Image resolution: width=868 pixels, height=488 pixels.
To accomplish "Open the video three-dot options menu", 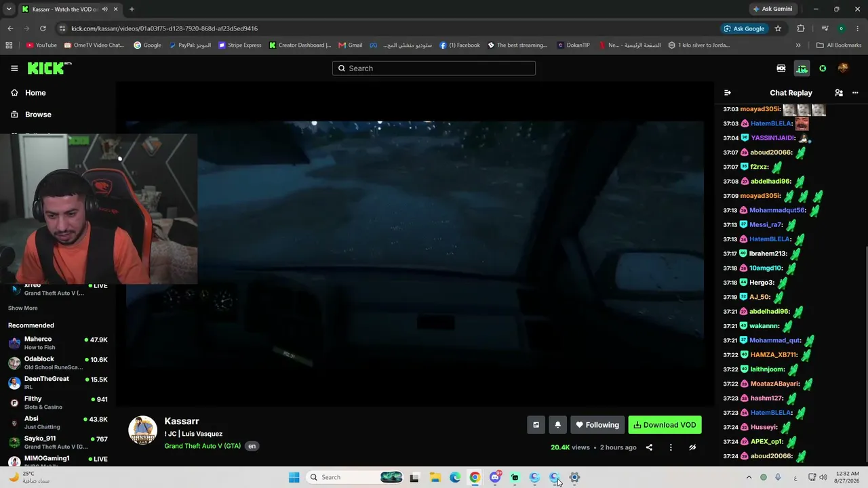I will point(671,447).
